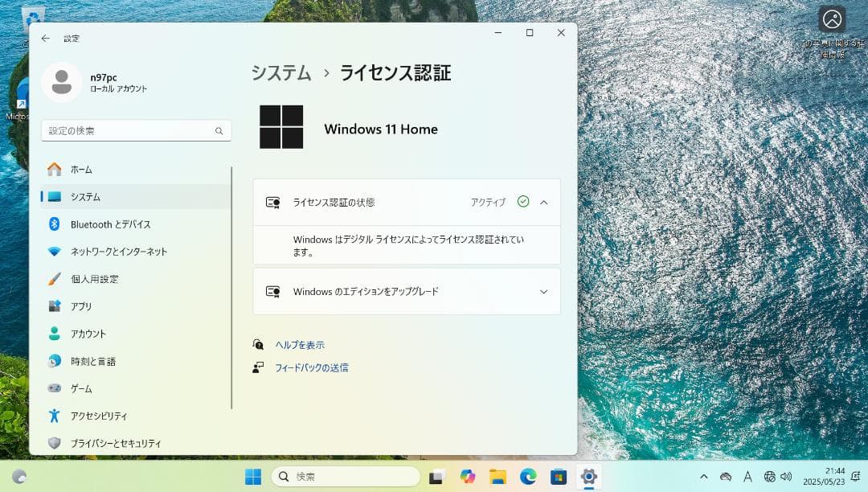Open desktop picture info icon top right

832,19
